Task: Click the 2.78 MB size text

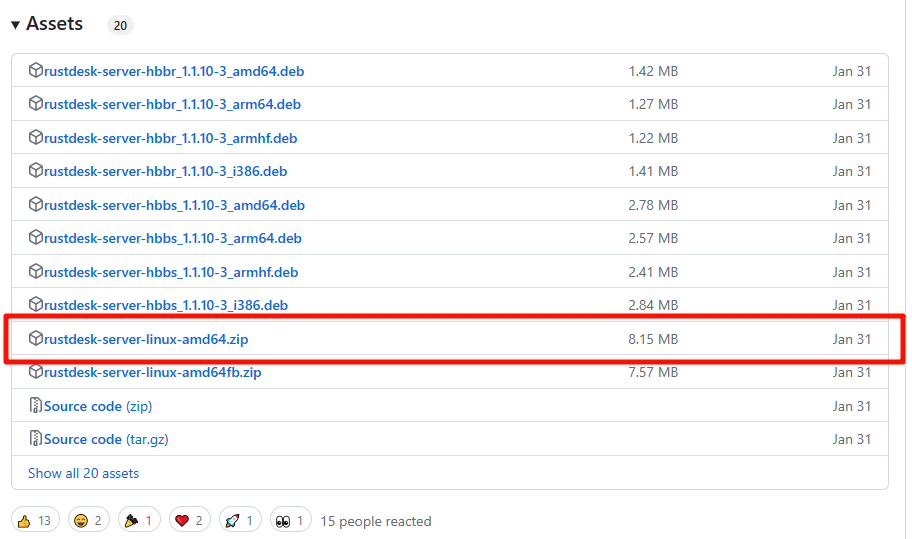Action: click(x=653, y=205)
